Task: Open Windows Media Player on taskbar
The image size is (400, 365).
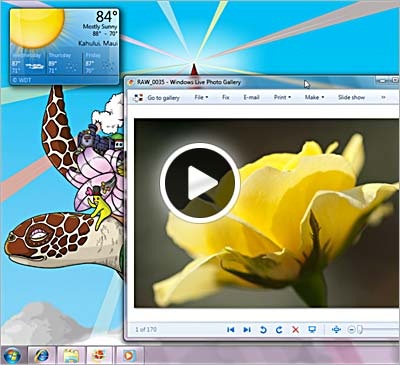Action: (x=129, y=355)
